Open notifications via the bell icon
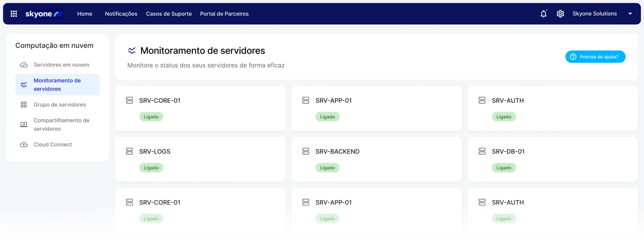Image resolution: width=644 pixels, height=250 pixels. (x=543, y=14)
